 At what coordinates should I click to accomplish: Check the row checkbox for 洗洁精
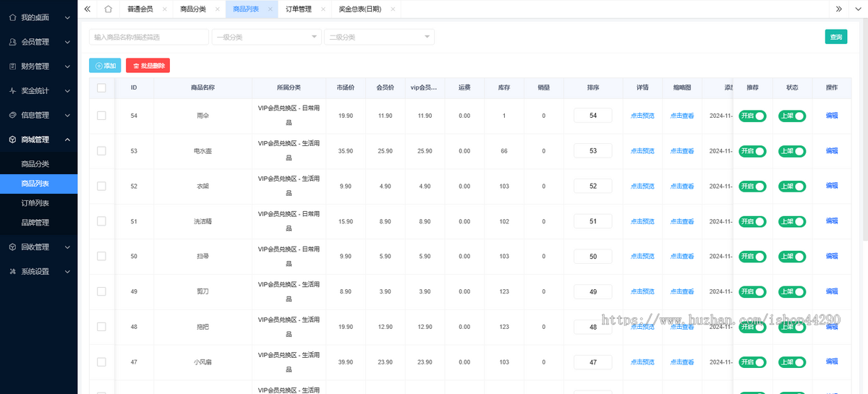[101, 221]
